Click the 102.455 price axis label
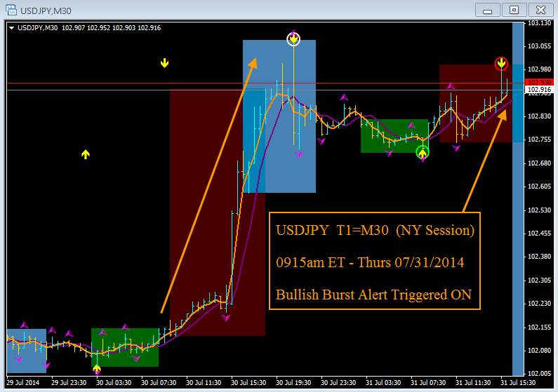 [539, 233]
